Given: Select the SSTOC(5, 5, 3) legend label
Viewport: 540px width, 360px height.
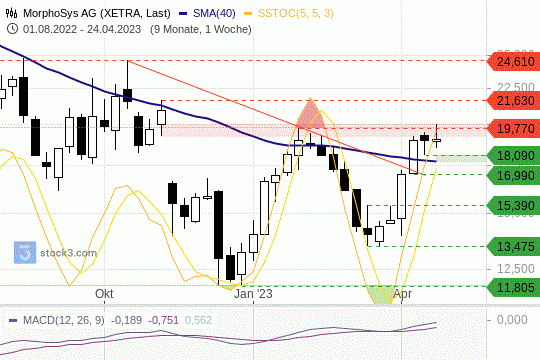Looking at the screenshot, I should click(x=296, y=13).
